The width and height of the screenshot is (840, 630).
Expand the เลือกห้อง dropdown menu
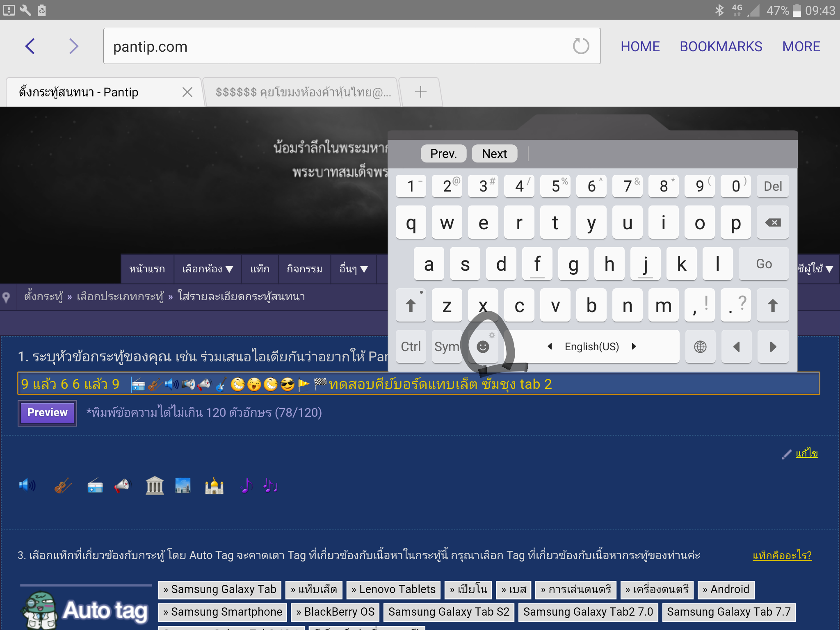click(208, 269)
